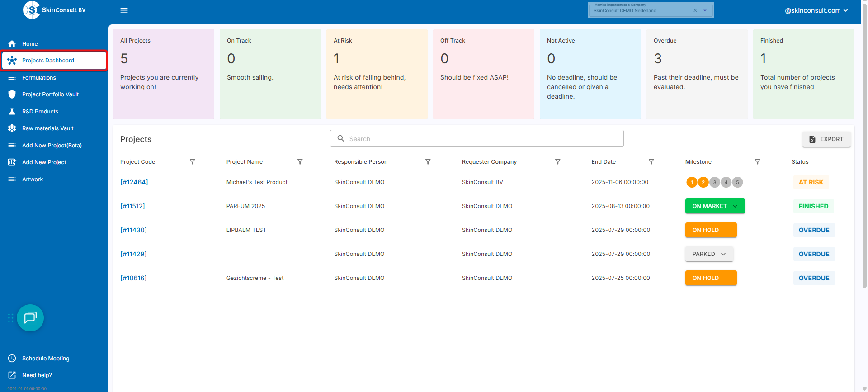Click the End Date filter icon

(x=651, y=162)
